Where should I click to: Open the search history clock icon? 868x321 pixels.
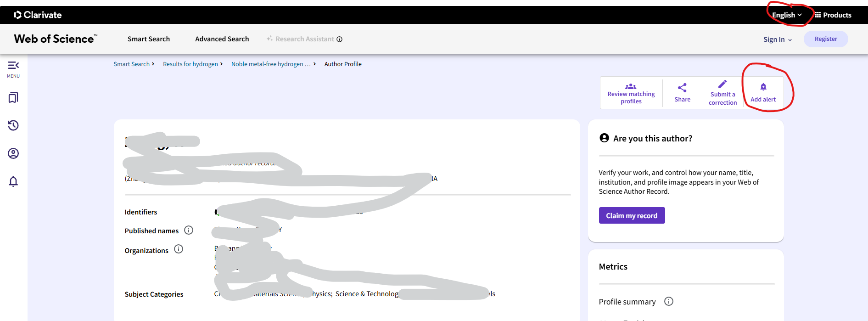point(13,125)
